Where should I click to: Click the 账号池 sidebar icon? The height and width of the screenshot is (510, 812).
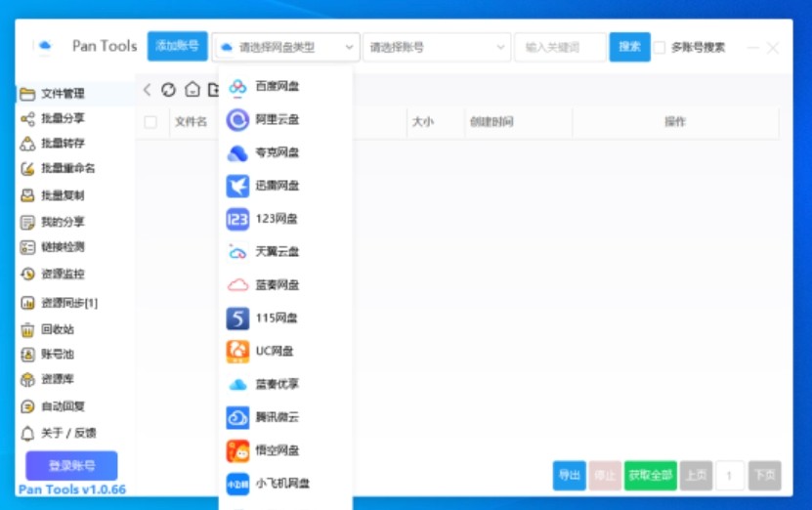(27, 355)
